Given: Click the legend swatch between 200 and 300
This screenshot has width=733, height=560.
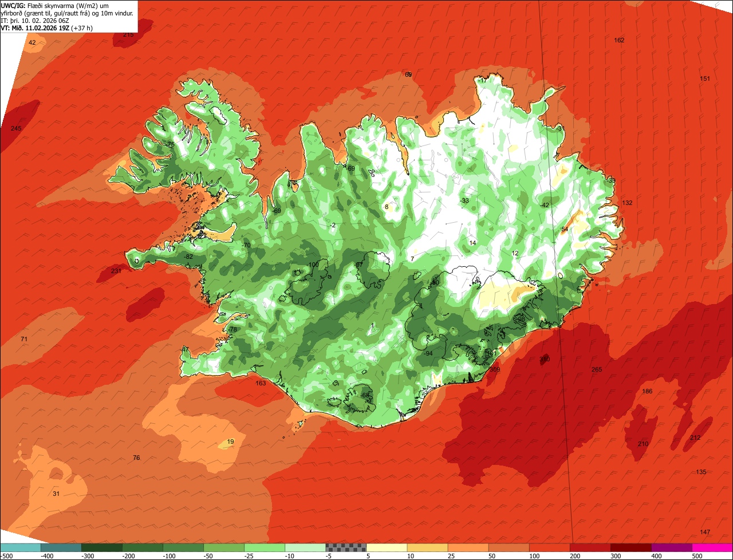Looking at the screenshot, I should tap(590, 547).
